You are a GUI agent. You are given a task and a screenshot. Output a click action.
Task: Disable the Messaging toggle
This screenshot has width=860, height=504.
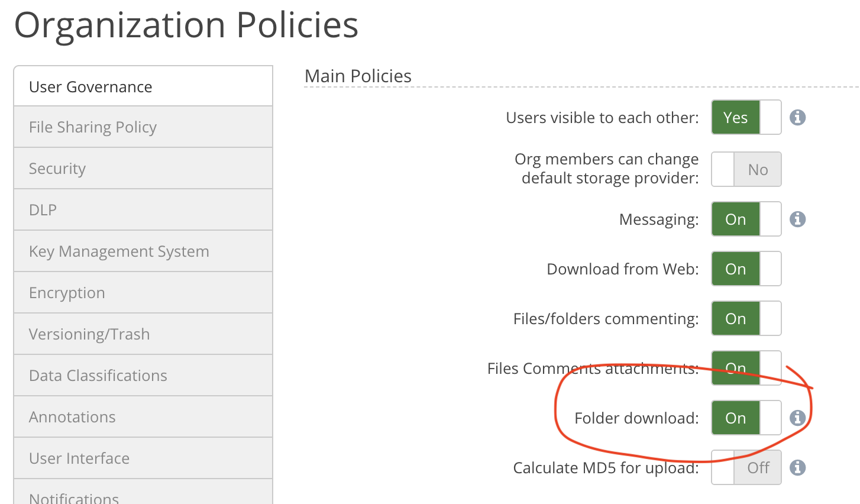click(746, 219)
